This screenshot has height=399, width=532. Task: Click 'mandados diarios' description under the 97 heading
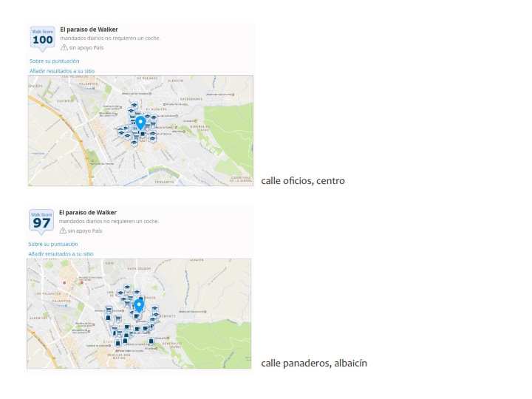coord(109,221)
